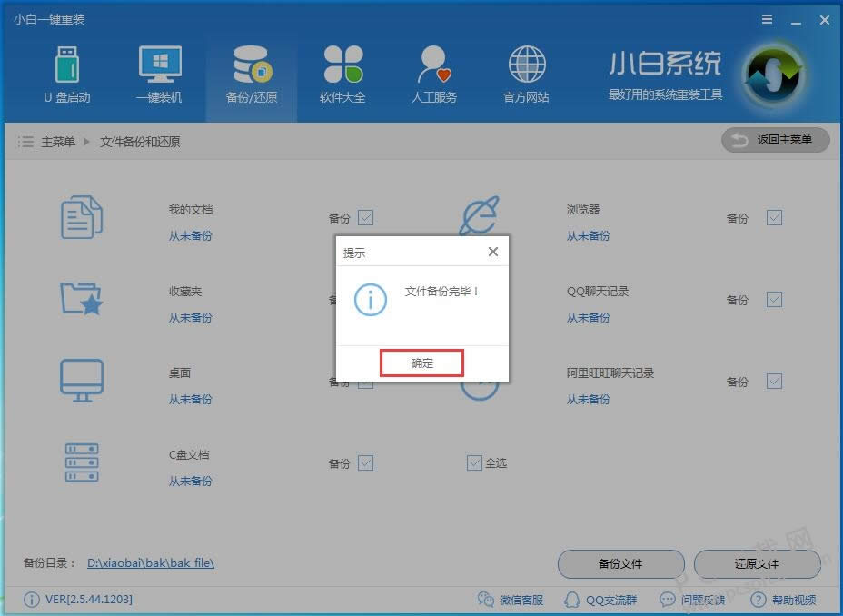Open 人工服务 manual service
843x616 pixels.
tap(434, 75)
